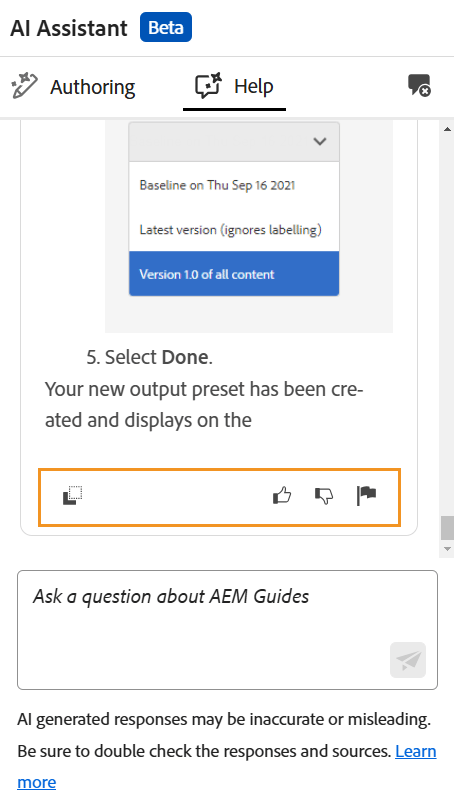Click the send message paper plane button

(408, 660)
